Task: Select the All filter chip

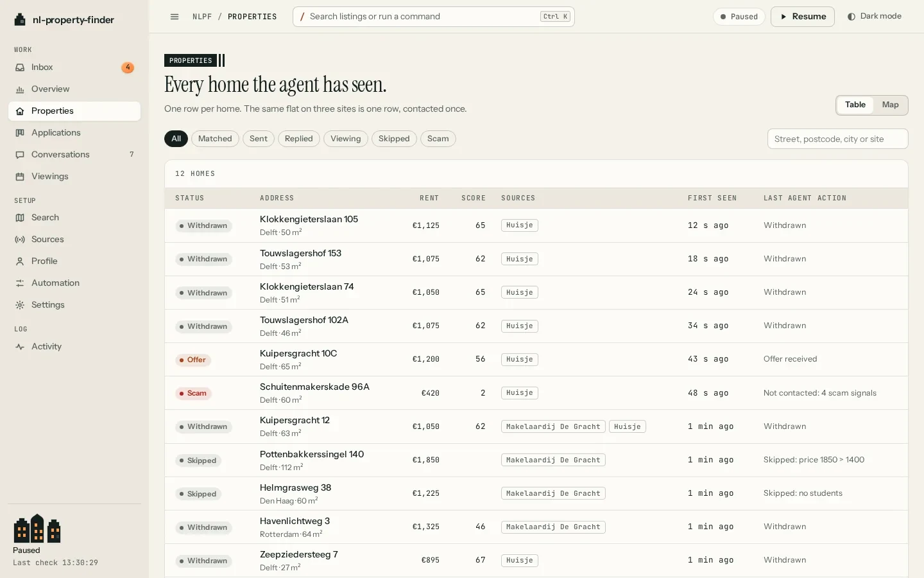Action: [x=176, y=139]
